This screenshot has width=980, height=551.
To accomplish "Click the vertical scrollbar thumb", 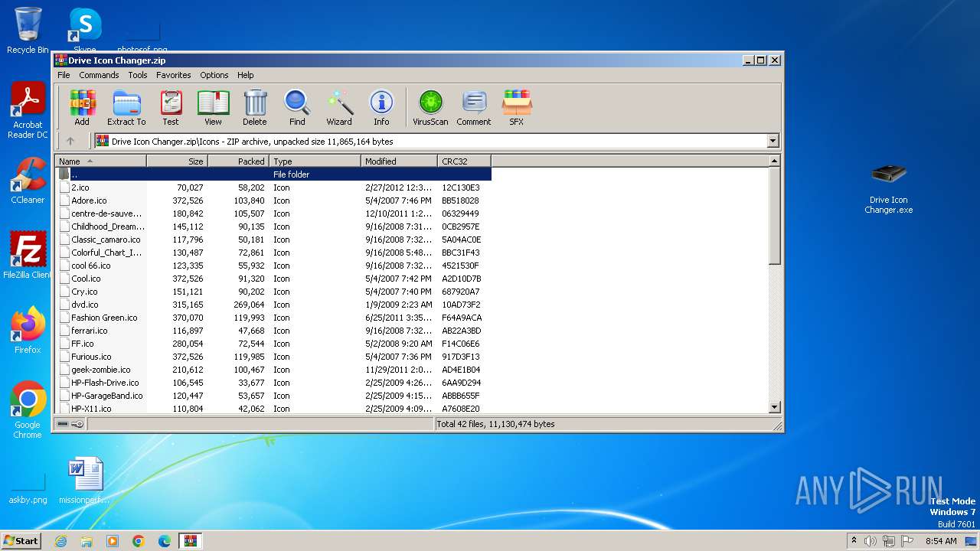I will tap(774, 216).
